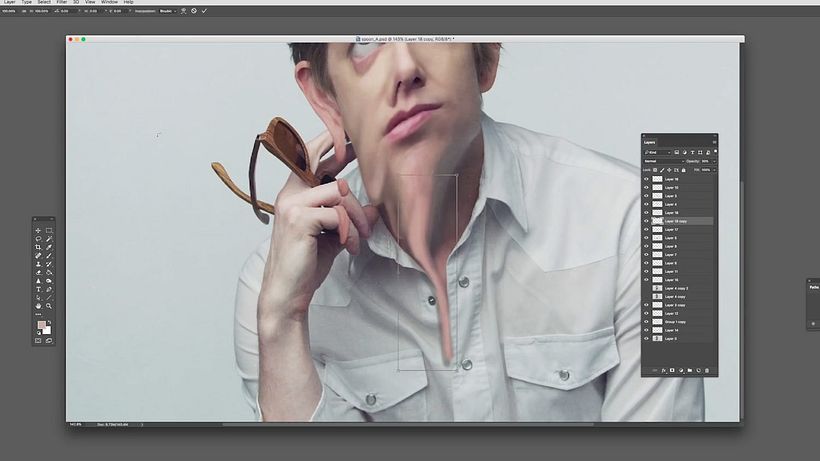Create a new layer group folder

pos(690,370)
